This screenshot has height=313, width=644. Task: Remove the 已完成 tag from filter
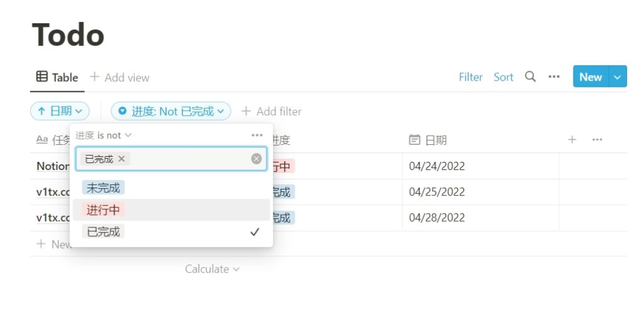[121, 159]
